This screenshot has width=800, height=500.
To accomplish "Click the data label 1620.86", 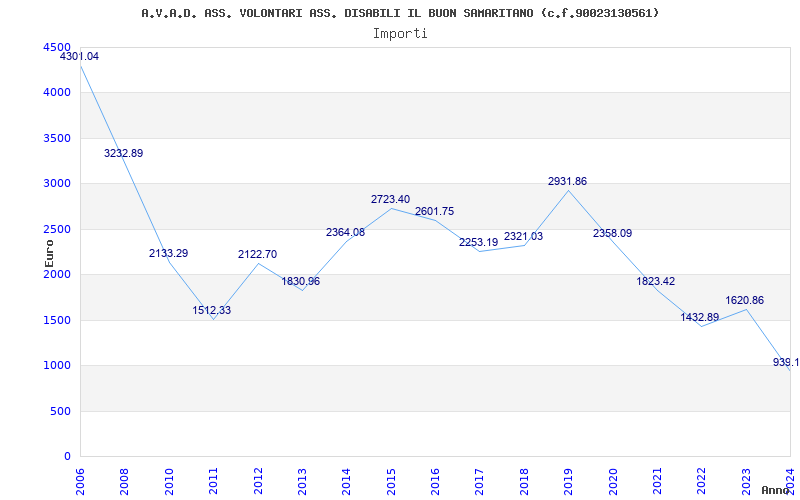I will pyautogui.click(x=745, y=300).
